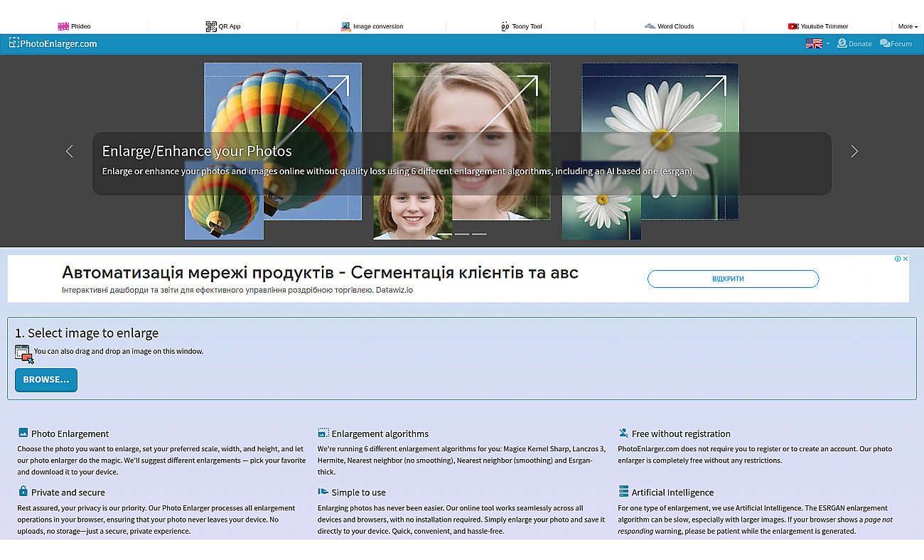Show previous carousel slide

[x=69, y=151]
